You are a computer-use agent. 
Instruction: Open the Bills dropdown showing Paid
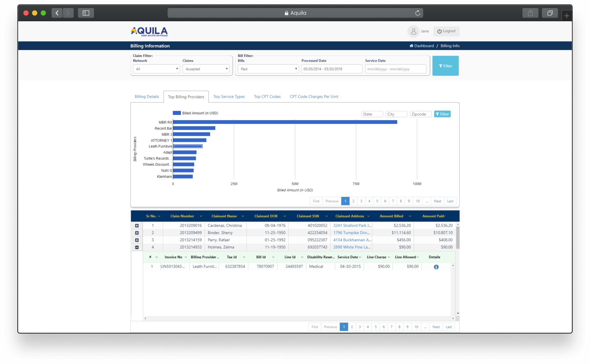[x=268, y=69]
